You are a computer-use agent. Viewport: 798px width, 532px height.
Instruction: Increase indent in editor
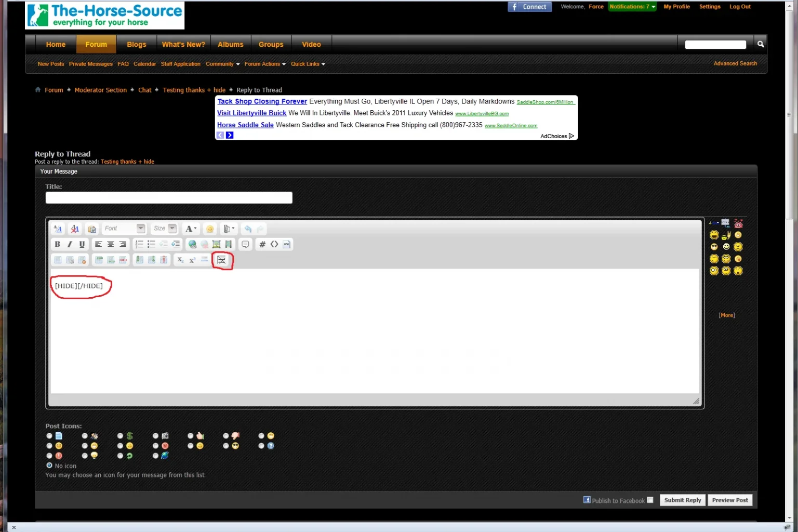click(x=176, y=244)
